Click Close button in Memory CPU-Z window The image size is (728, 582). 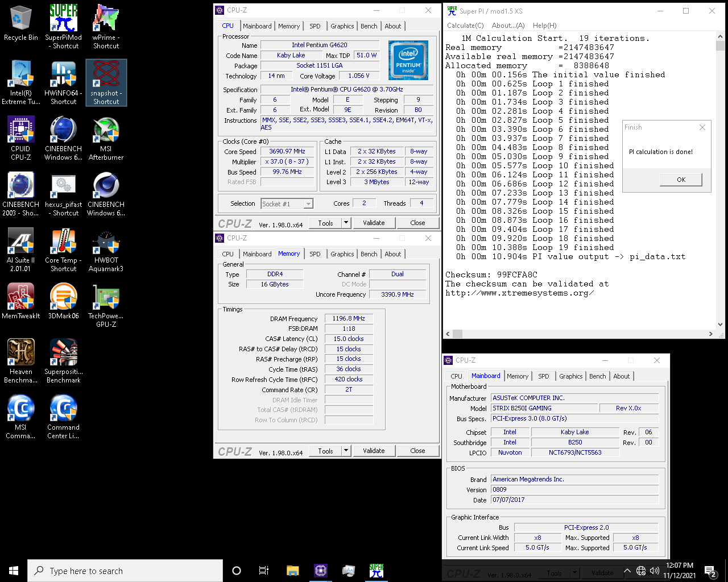click(417, 451)
